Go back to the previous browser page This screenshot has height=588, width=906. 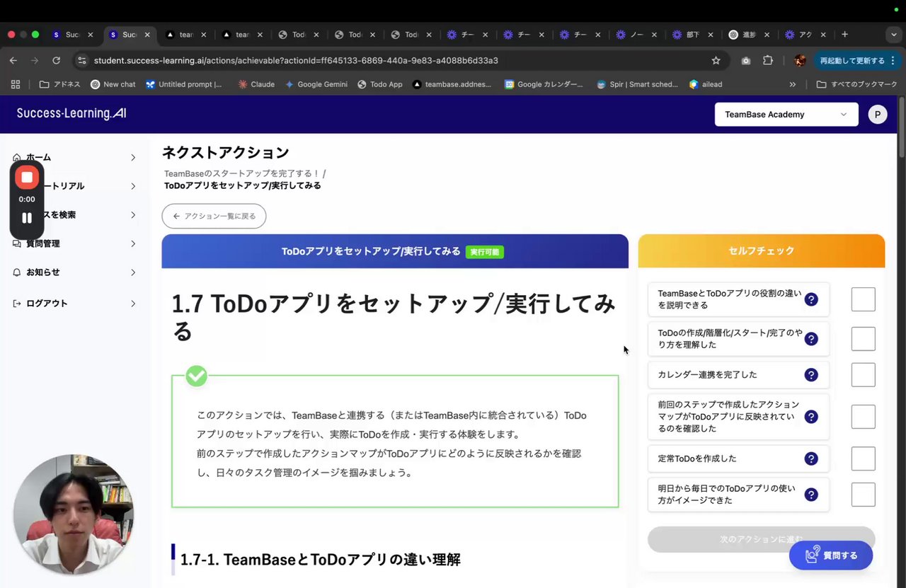(13, 61)
